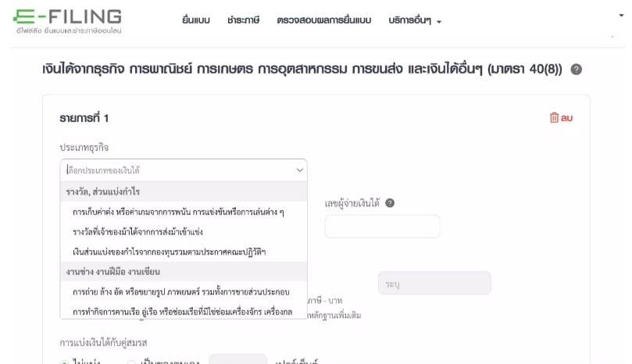Click the red trash icon for รายการที่ 1
Screen dimensions: 632x364
point(554,117)
